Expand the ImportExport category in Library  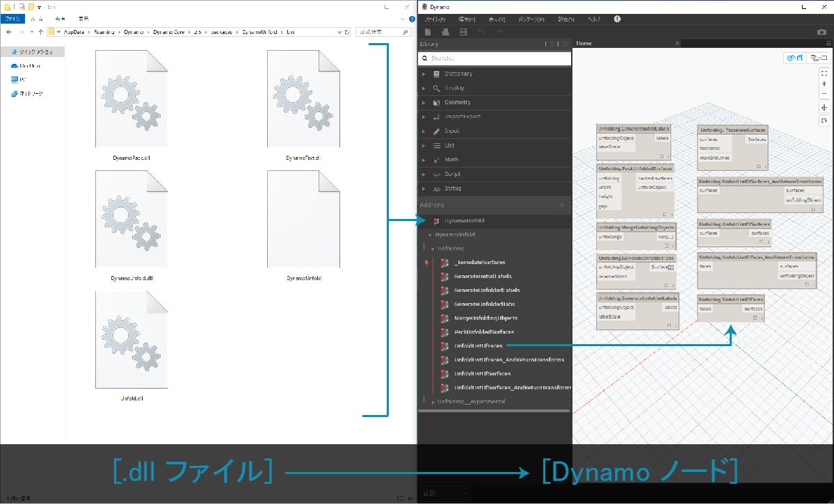click(424, 116)
